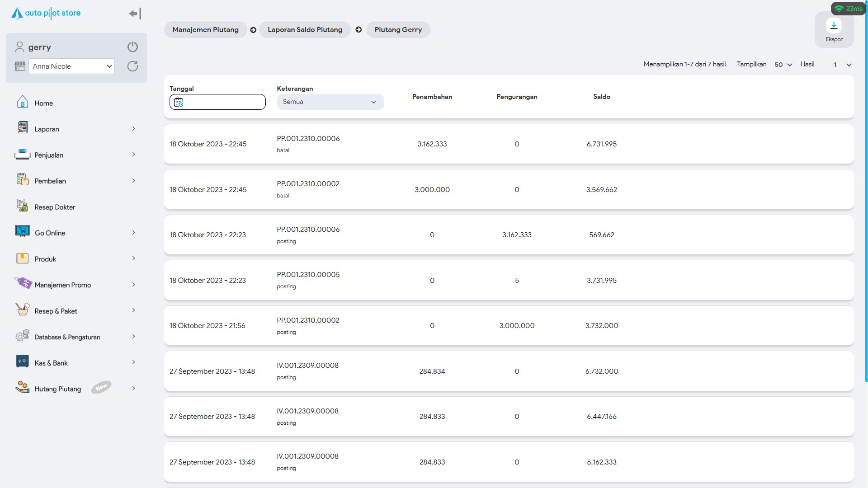Screen dimensions: 868x488
Task: Open the Home sidebar icon
Action: pyautogui.click(x=22, y=102)
